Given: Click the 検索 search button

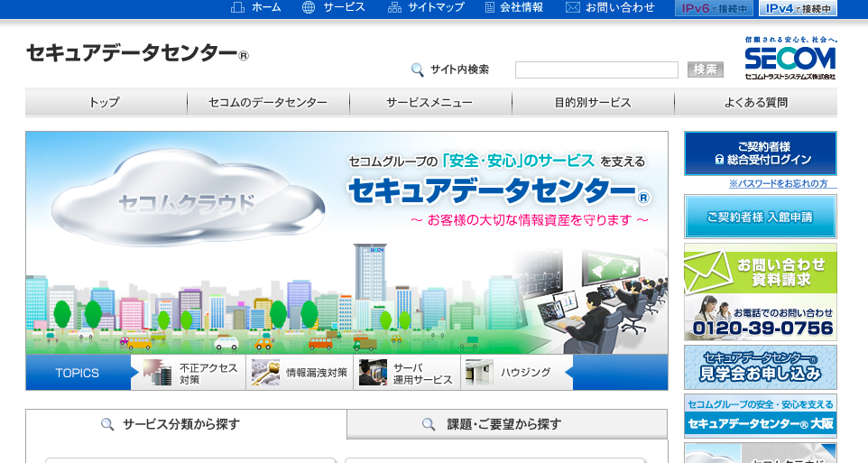Looking at the screenshot, I should (706, 69).
